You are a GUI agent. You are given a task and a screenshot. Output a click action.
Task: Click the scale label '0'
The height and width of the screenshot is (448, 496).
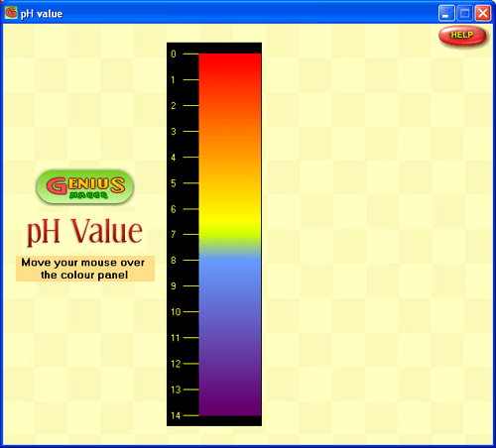pyautogui.click(x=174, y=54)
